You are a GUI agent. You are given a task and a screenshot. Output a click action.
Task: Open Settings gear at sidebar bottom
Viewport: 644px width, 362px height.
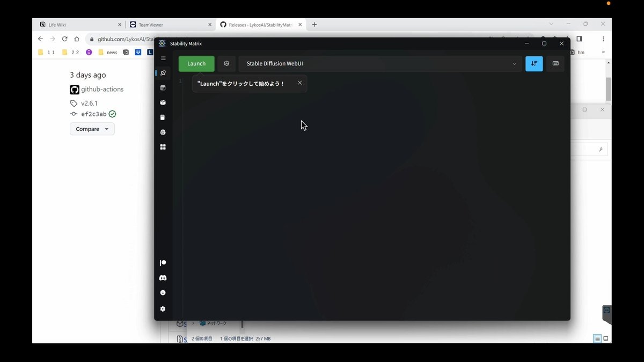163,309
